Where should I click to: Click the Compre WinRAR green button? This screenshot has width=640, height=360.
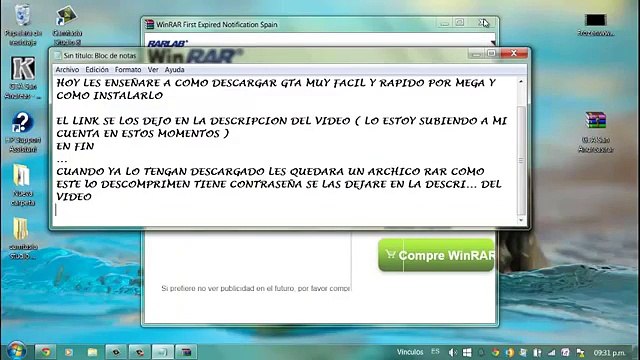(436, 255)
